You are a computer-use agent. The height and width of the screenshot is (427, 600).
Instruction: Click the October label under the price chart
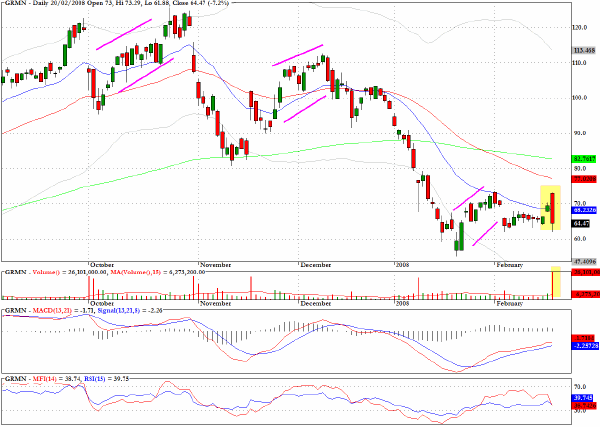102,265
